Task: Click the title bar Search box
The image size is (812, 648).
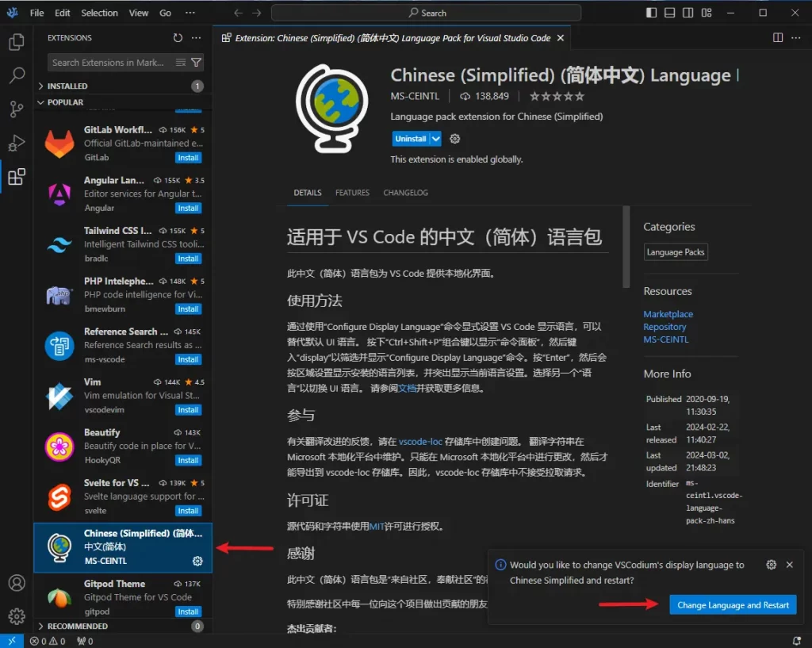Action: (426, 13)
